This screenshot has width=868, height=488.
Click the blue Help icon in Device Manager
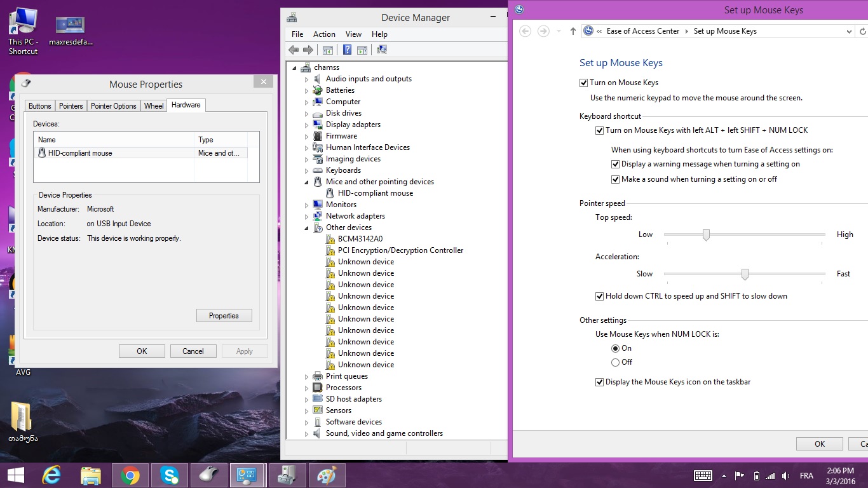coord(348,50)
